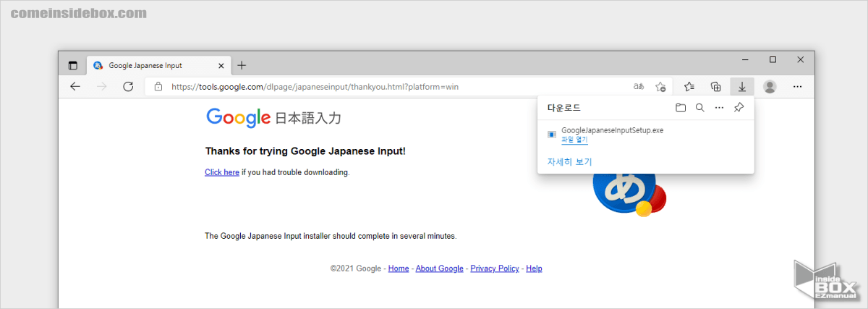Viewport: 868px width, 309px height.
Task: Open the Privacy Policy footer link
Action: 495,268
